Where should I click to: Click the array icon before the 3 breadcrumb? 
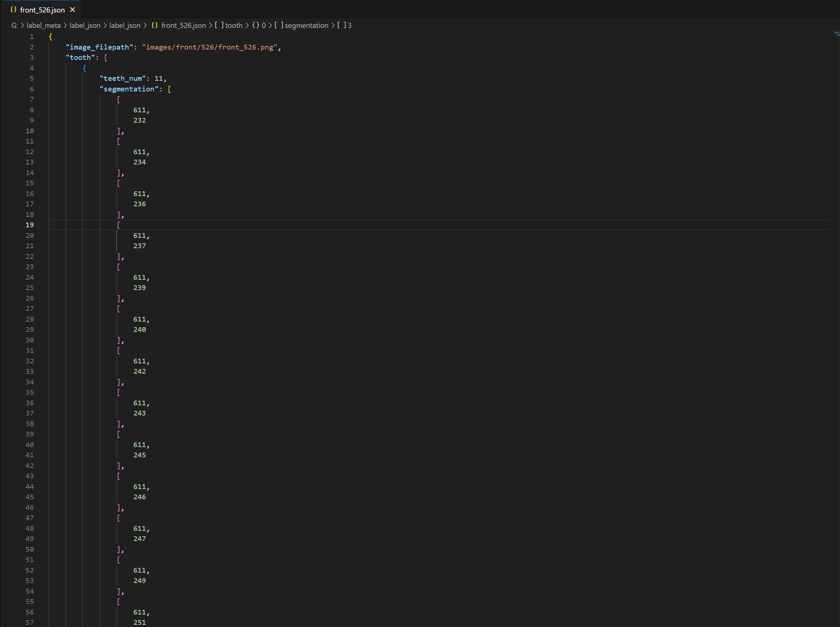(341, 25)
